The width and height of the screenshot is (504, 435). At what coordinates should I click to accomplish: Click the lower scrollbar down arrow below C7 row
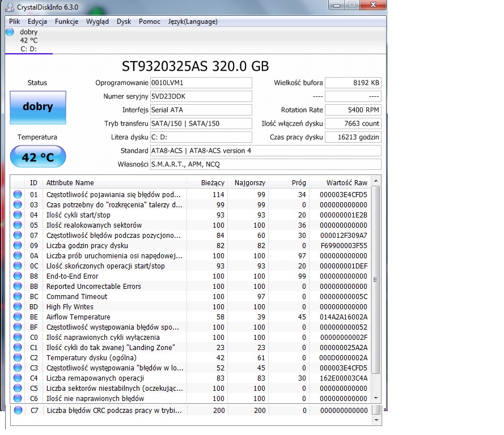tap(376, 420)
